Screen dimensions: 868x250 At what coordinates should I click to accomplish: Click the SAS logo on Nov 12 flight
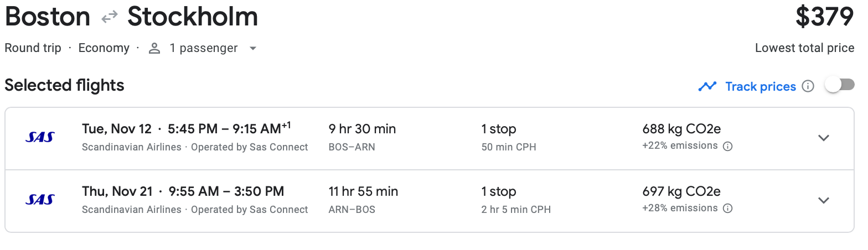coord(40,137)
